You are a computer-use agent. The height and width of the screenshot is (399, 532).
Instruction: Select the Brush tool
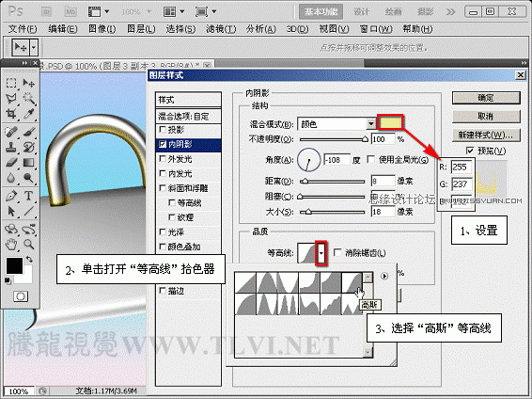28,132
